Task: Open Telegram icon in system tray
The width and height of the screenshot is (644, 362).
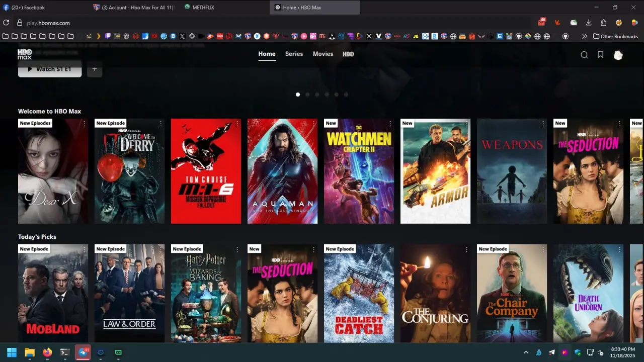Action: [x=552, y=352]
